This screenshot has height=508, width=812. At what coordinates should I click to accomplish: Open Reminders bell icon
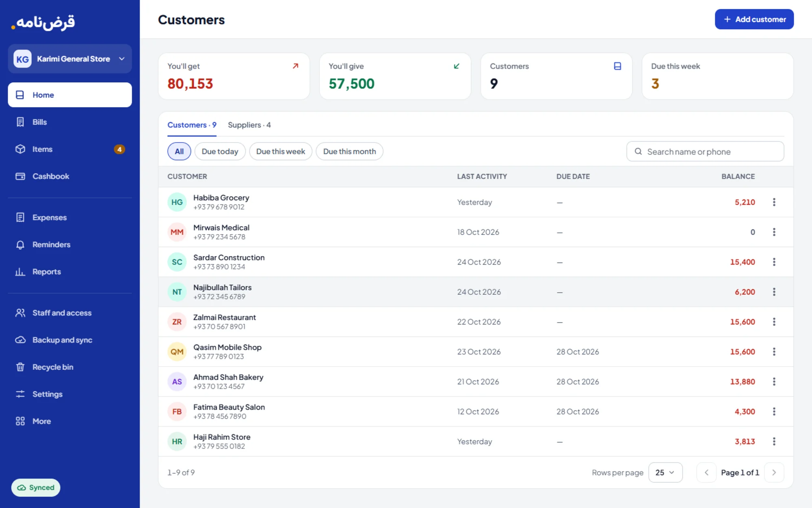coord(20,245)
